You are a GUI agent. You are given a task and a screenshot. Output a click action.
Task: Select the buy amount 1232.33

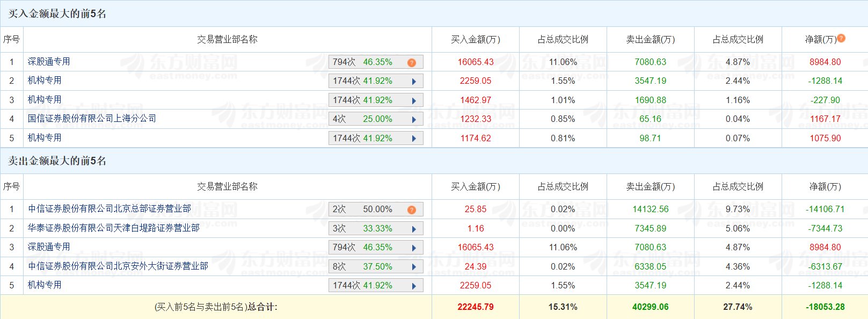pyautogui.click(x=476, y=119)
